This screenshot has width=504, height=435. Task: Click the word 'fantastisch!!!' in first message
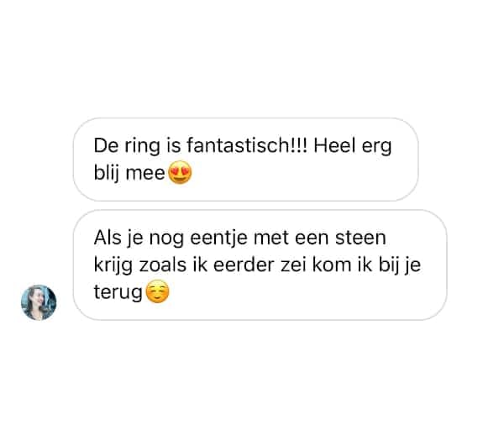tap(247, 145)
